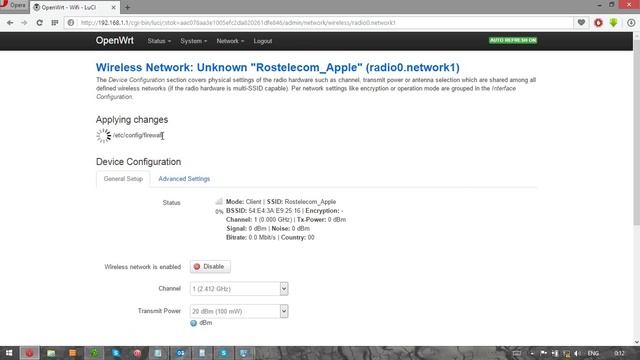Close the OpenWrt - Wifi - LuCI tab
Screen dimensions: 640x360
point(113,7)
